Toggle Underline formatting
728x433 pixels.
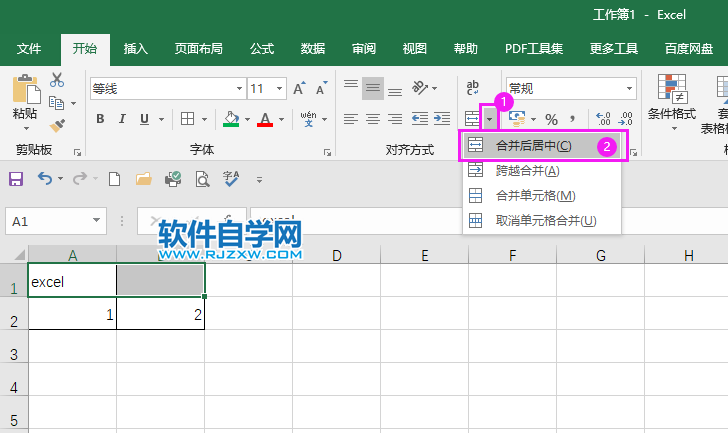pyautogui.click(x=144, y=119)
